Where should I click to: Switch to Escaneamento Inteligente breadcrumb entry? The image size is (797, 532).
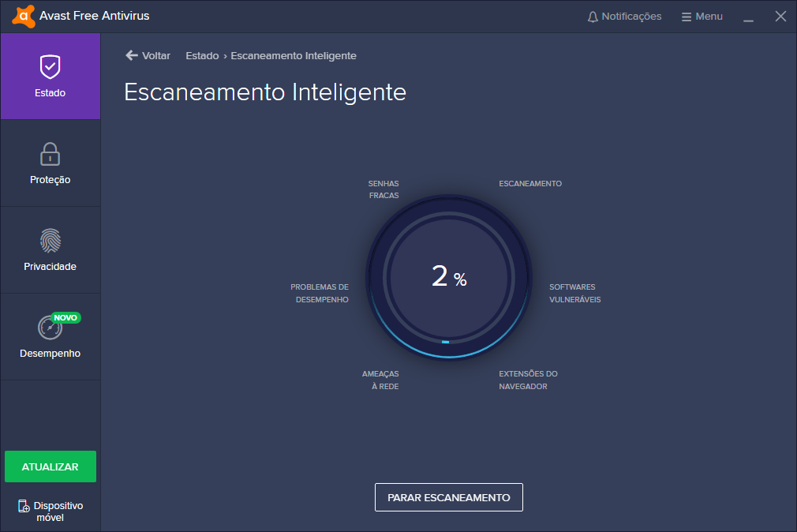[294, 55]
